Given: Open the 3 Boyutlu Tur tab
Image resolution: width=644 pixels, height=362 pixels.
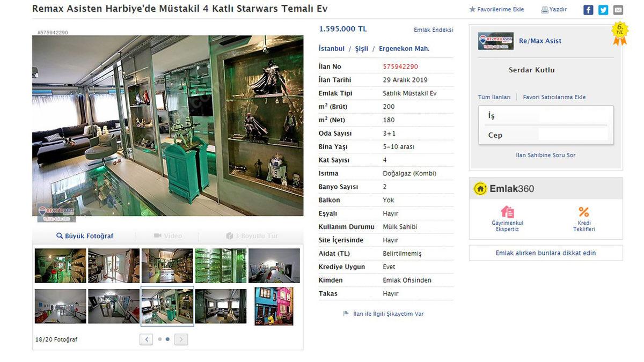Looking at the screenshot, I should coord(252,236).
